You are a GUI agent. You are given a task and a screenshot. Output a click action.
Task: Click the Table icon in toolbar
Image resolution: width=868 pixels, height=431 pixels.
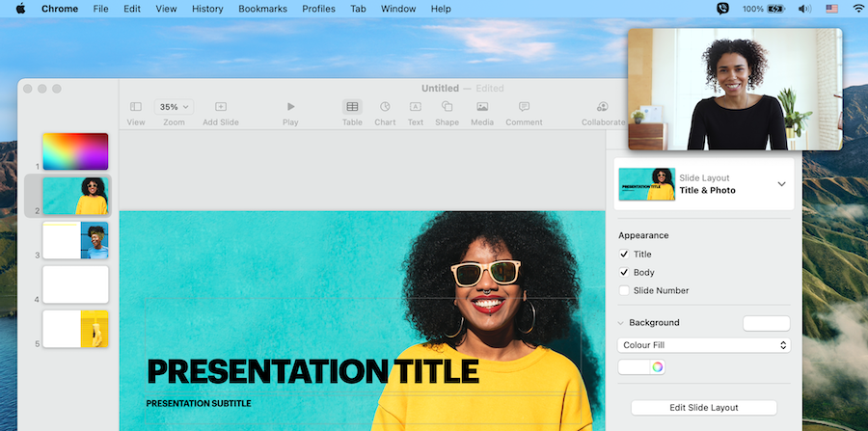[x=352, y=107]
